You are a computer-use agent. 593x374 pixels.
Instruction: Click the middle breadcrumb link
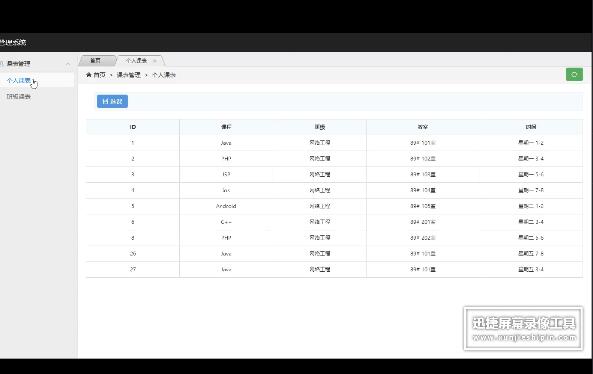(129, 75)
